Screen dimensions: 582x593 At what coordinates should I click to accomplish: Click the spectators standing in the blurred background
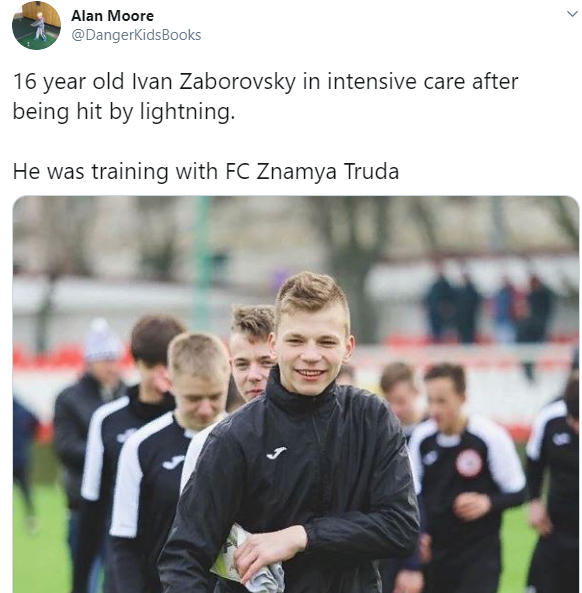(x=488, y=308)
